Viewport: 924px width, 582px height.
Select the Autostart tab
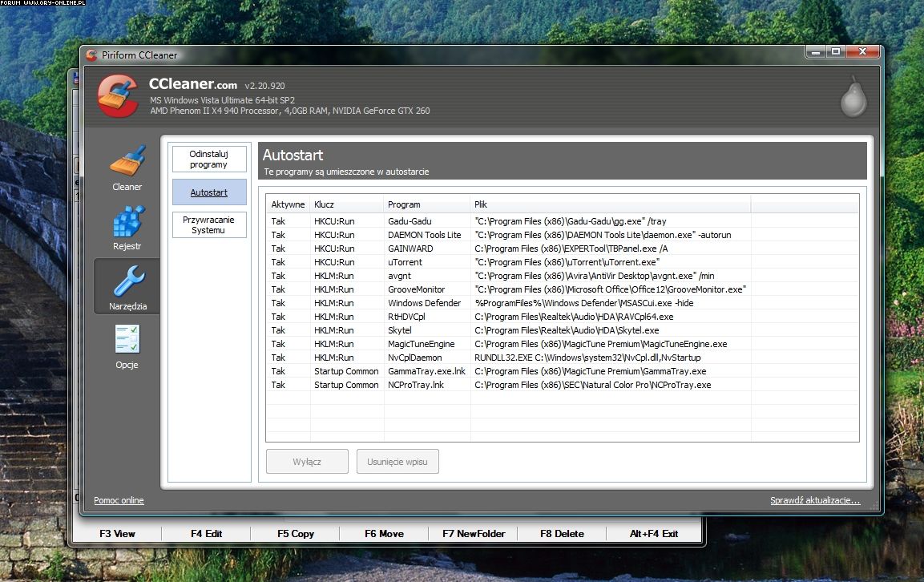(209, 192)
